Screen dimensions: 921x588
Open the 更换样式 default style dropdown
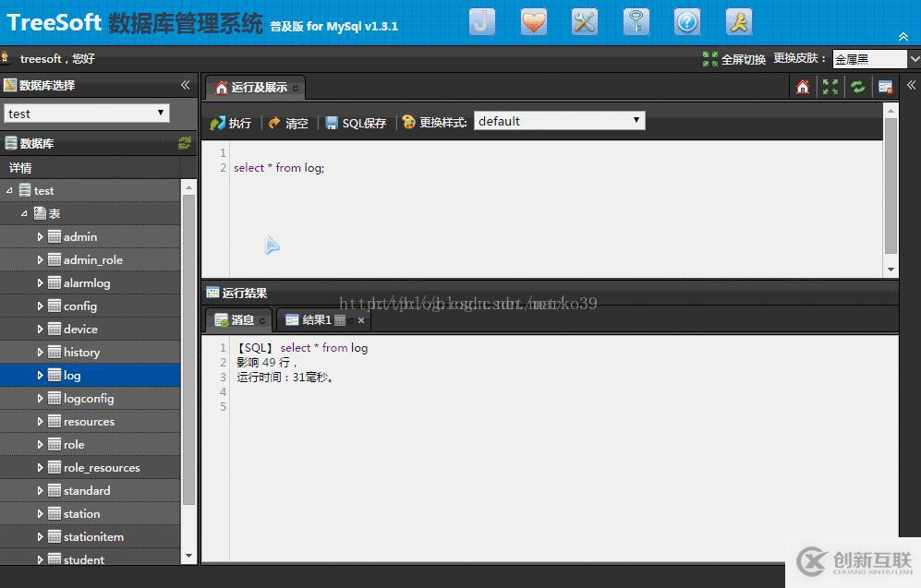559,121
